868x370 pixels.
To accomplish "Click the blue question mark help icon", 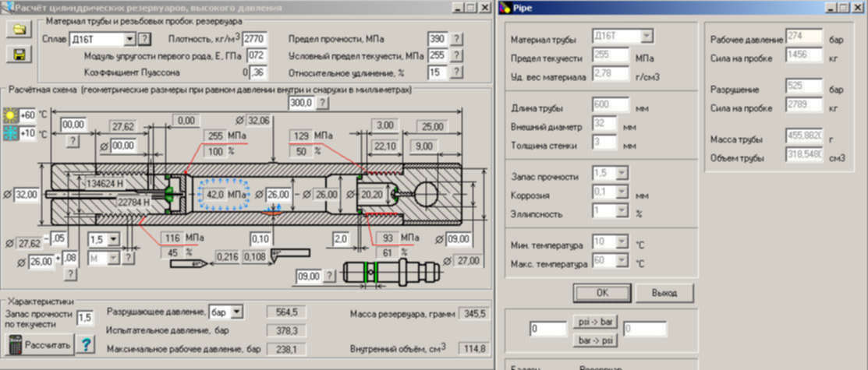I will (x=86, y=344).
